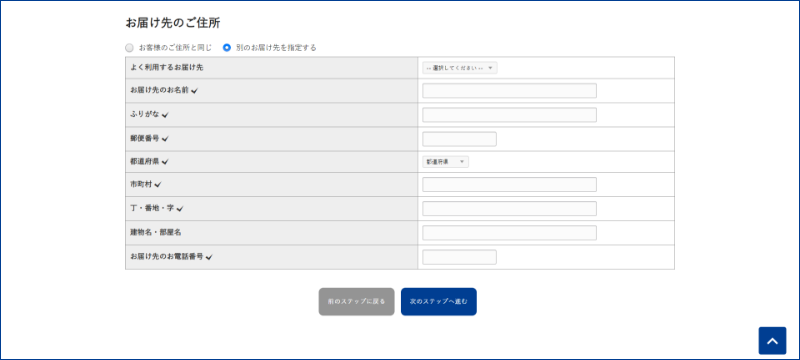The width and height of the screenshot is (800, 360).
Task: Click the '次のステップへ進む' next button
Action: click(439, 302)
